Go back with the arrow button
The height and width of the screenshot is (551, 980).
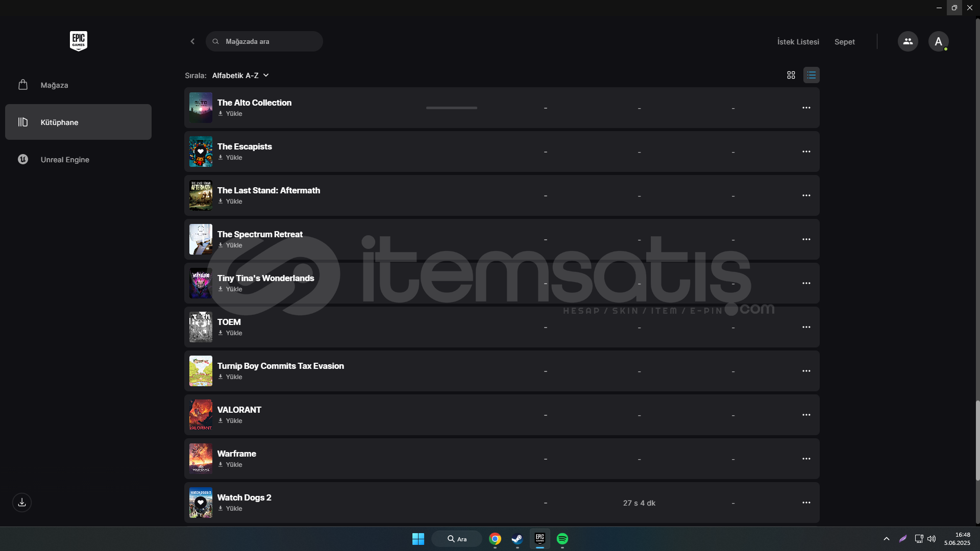pos(192,41)
